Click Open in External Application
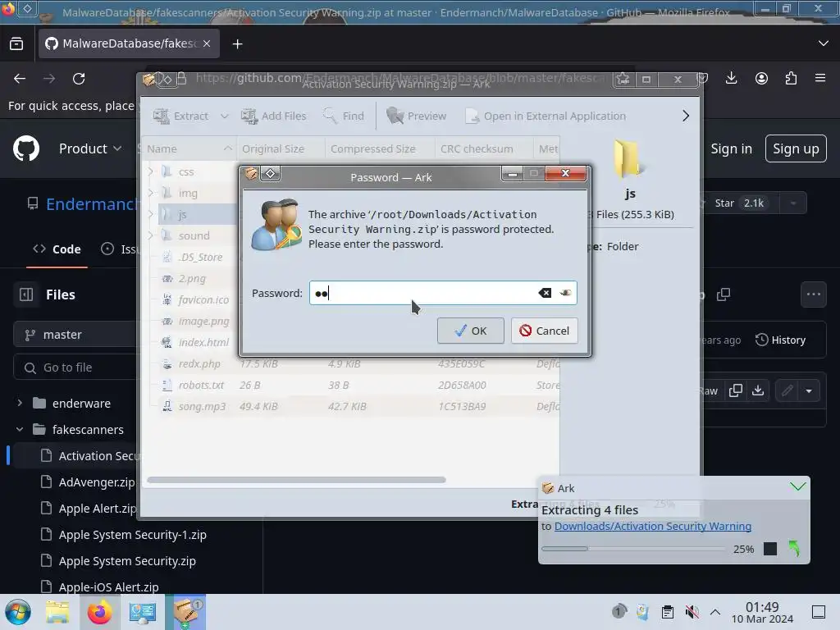840x630 pixels. tap(546, 116)
